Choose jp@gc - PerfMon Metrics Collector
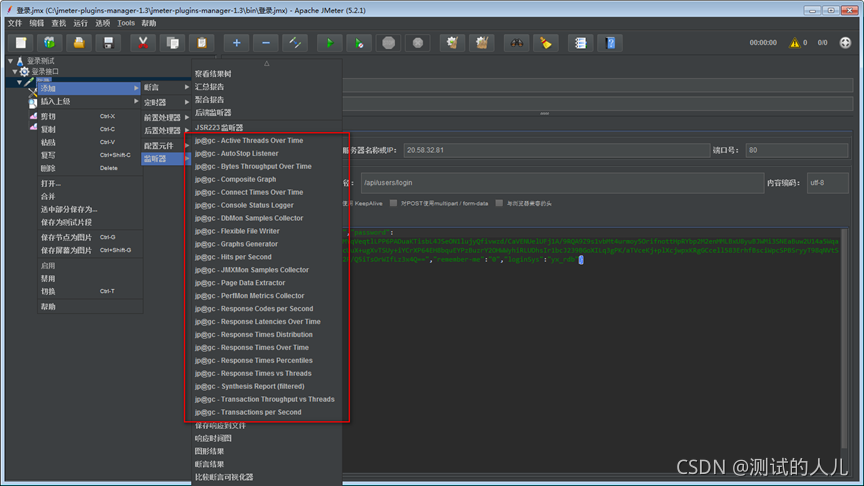 tap(267, 296)
